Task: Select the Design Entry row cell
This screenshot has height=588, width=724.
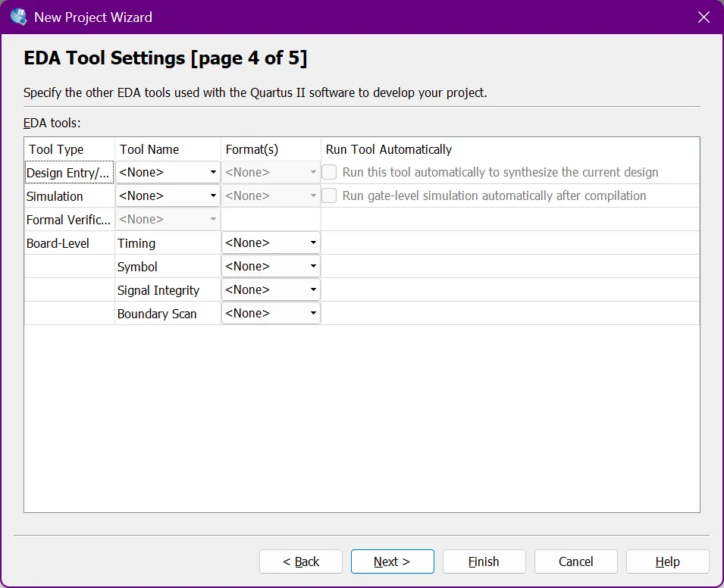Action: 69,172
